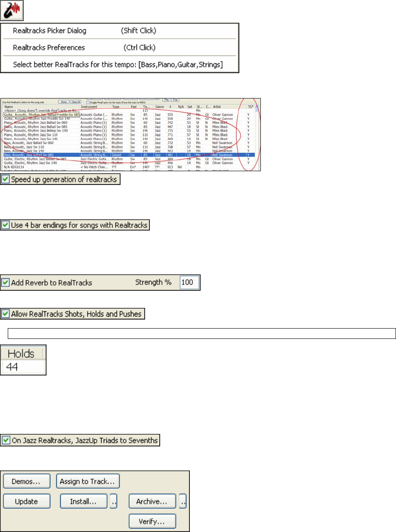Click the Play button above table
396x532 pixels.
[x=167, y=99]
